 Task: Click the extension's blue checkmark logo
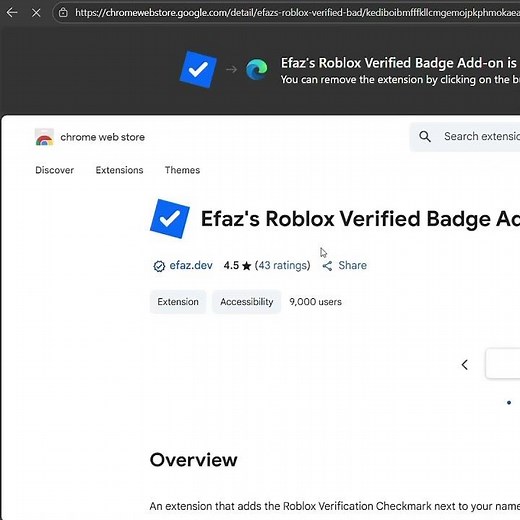click(170, 219)
